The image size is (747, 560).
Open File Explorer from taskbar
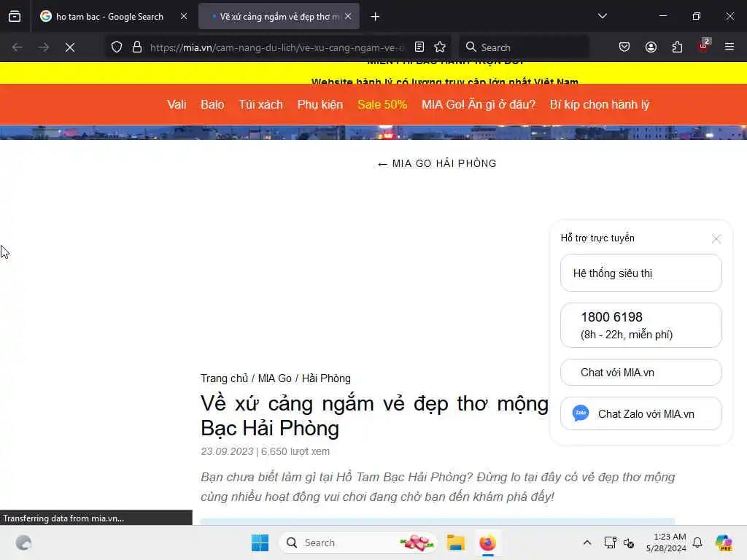click(455, 542)
